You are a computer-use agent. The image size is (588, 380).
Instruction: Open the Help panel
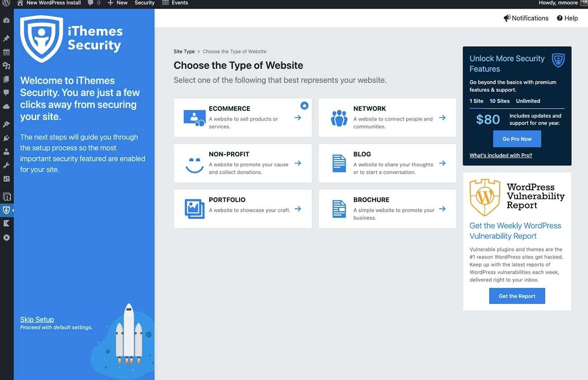(567, 18)
